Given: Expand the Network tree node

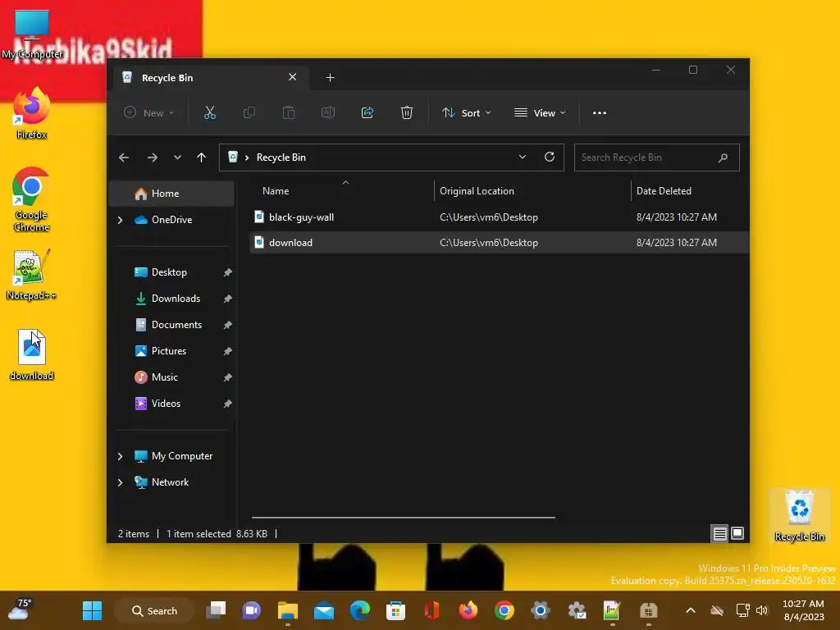Looking at the screenshot, I should click(x=120, y=482).
